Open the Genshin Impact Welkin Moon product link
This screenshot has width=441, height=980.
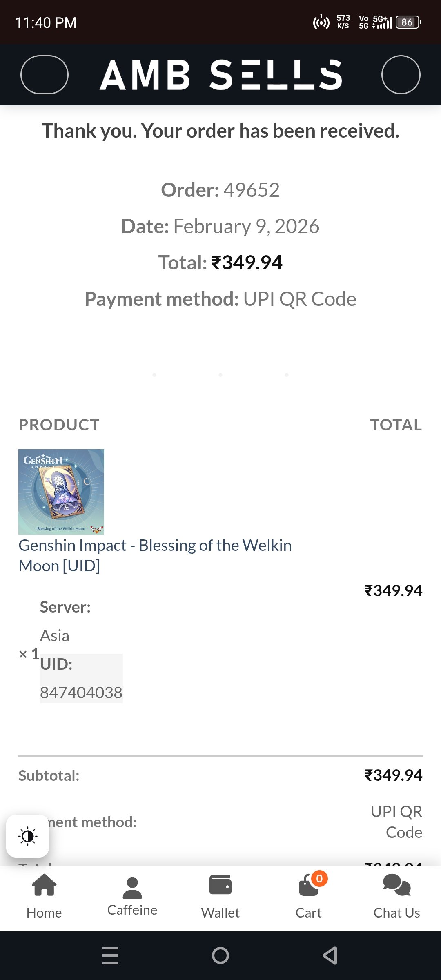point(155,555)
